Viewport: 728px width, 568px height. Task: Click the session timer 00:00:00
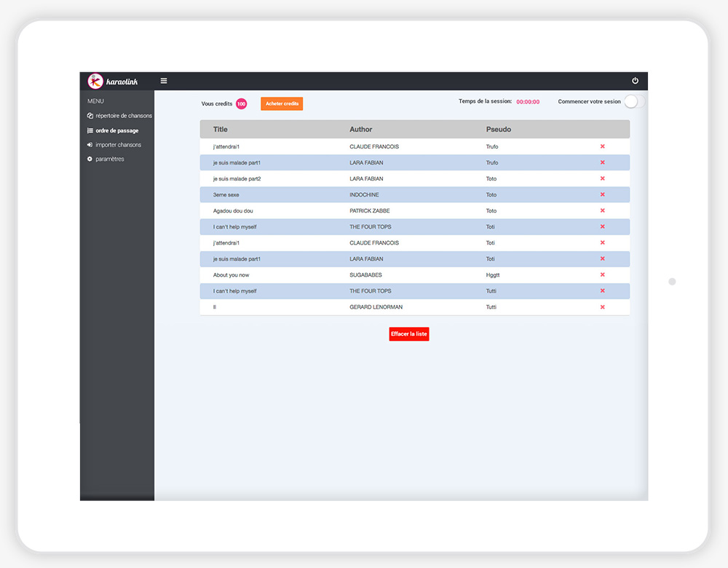[528, 102]
